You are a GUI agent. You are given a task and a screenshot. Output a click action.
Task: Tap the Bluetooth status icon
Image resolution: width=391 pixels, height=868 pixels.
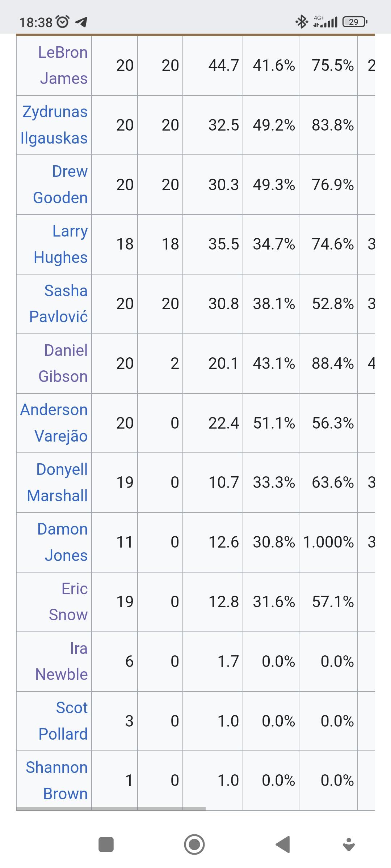click(302, 22)
